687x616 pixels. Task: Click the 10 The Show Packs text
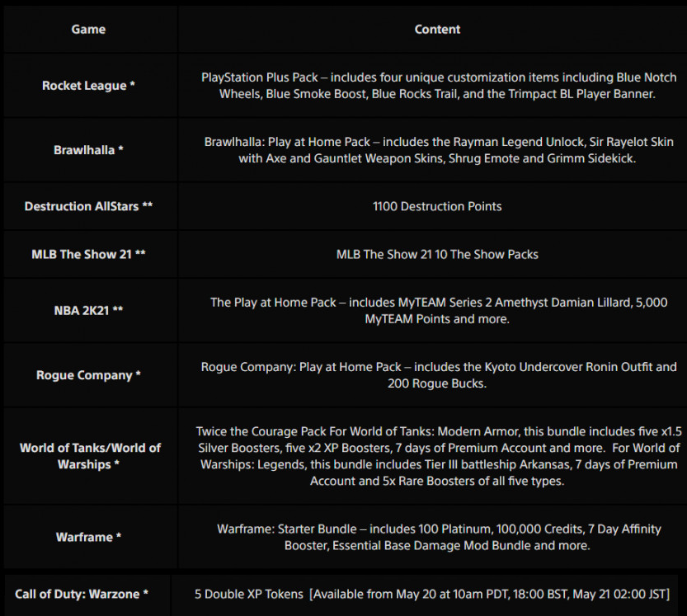pyautogui.click(x=437, y=254)
